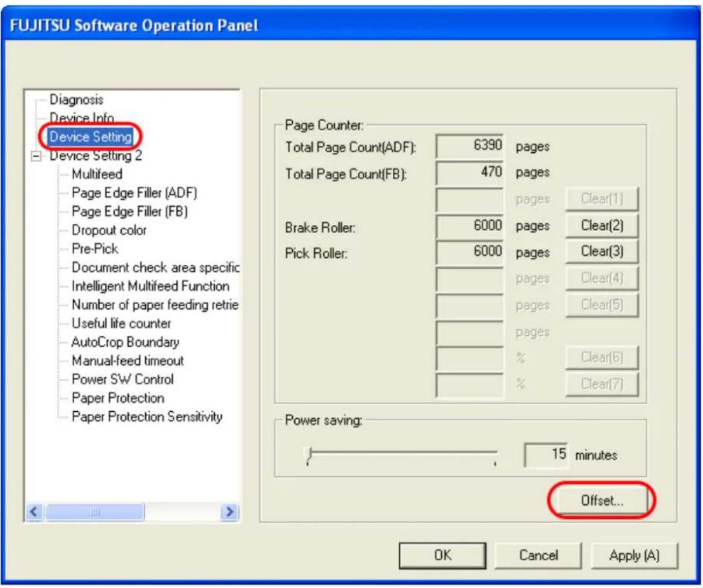The image size is (703, 588).
Task: Click the tree's right scroll arrow
Action: [x=231, y=512]
